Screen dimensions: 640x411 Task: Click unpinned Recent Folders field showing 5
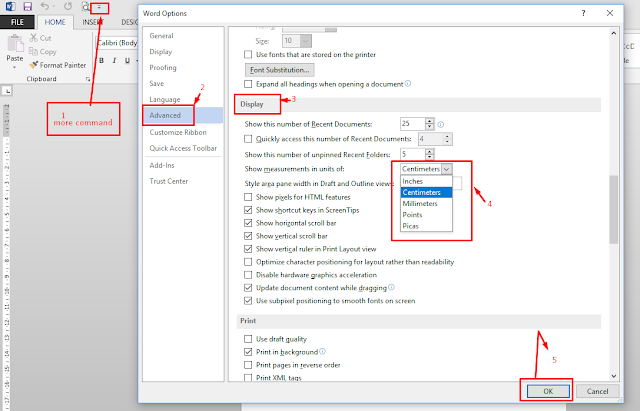coord(413,154)
